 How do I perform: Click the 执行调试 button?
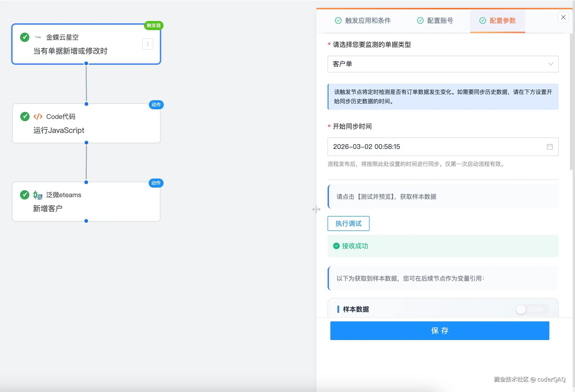[x=348, y=224]
